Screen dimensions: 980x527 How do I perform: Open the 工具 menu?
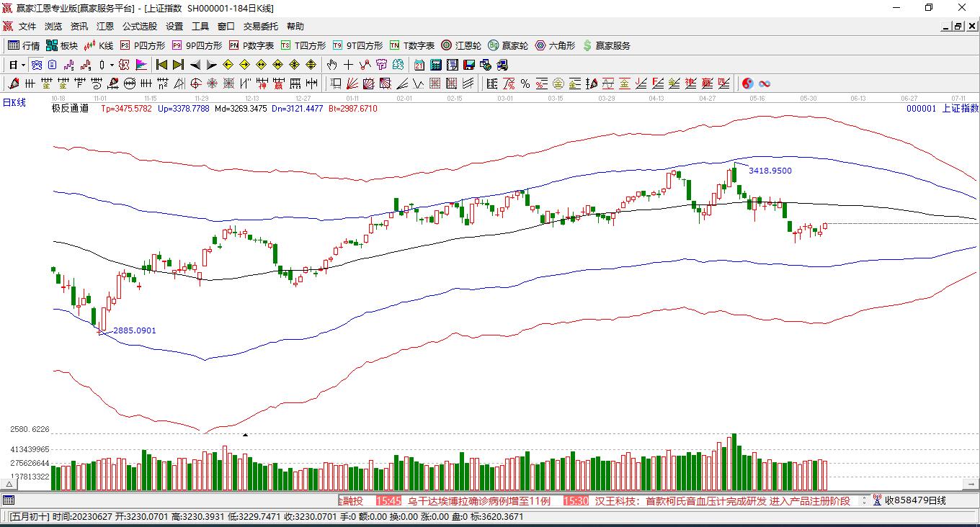pyautogui.click(x=200, y=26)
